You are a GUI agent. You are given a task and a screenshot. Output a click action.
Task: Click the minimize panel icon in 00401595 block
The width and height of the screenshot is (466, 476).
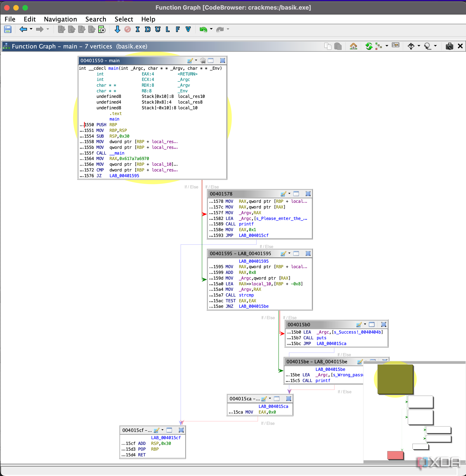(x=297, y=254)
